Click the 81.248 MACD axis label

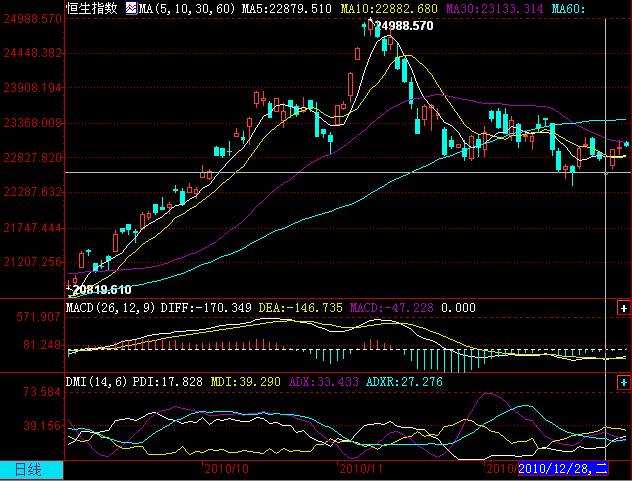[42, 345]
